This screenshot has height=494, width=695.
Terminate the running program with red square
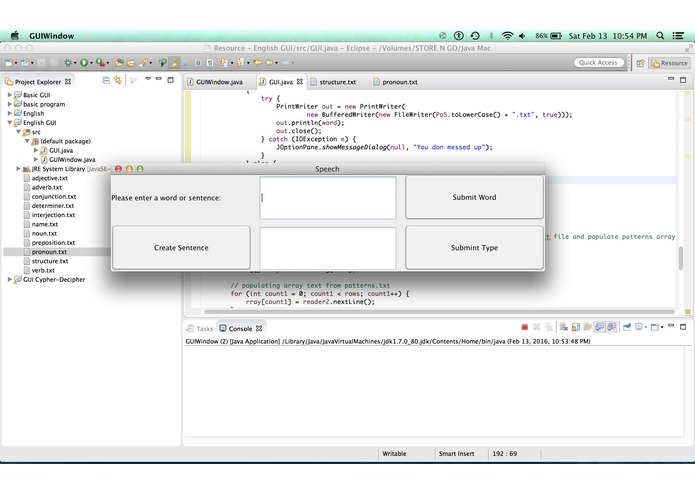pos(525,327)
